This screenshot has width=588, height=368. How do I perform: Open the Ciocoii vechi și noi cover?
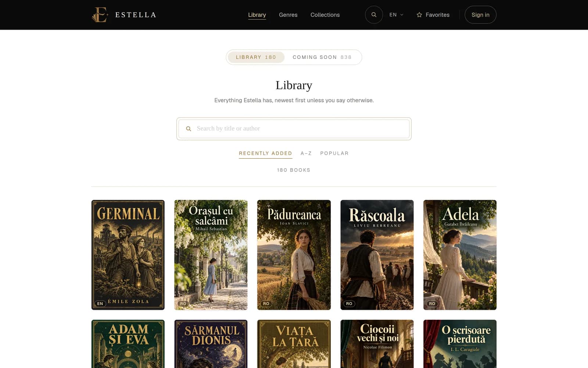point(377,344)
